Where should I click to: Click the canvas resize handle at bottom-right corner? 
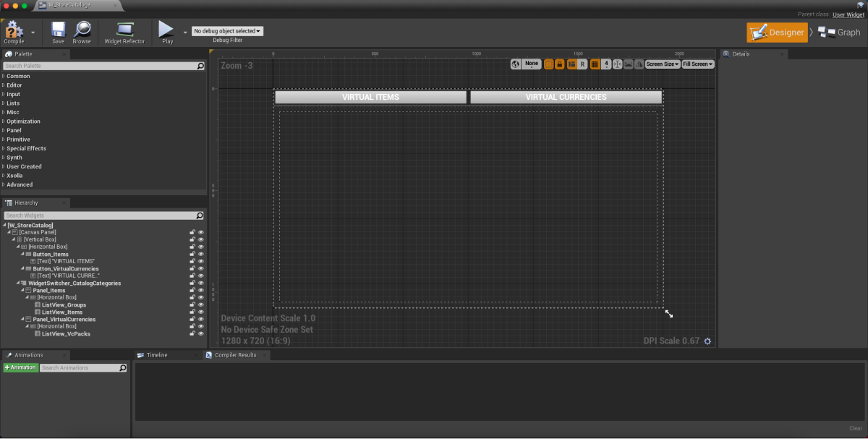pyautogui.click(x=669, y=314)
